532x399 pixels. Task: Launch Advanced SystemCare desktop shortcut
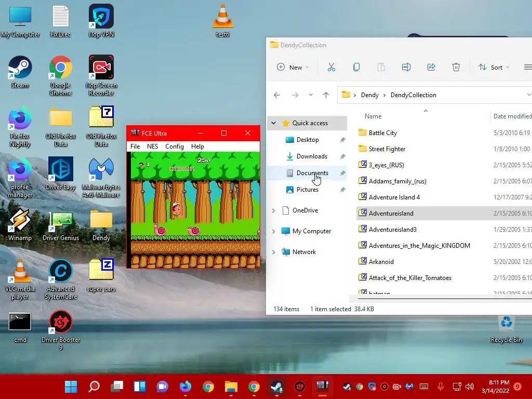pos(60,279)
